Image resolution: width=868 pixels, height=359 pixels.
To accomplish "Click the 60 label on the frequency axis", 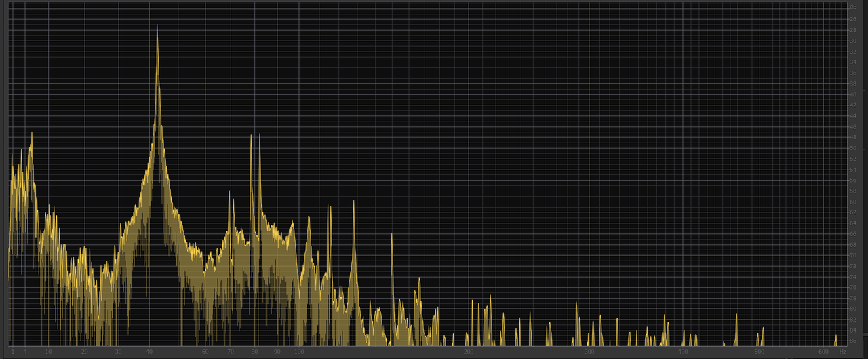I will pyautogui.click(x=205, y=352).
